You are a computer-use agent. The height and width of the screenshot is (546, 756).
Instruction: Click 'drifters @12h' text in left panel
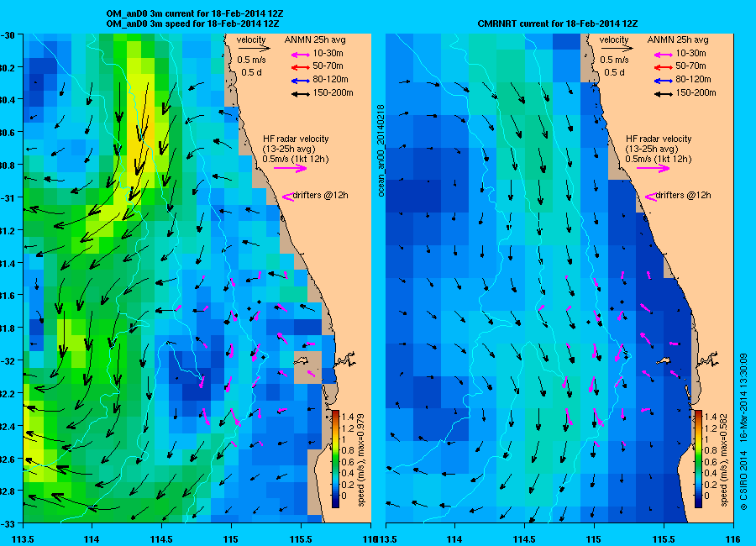point(321,196)
